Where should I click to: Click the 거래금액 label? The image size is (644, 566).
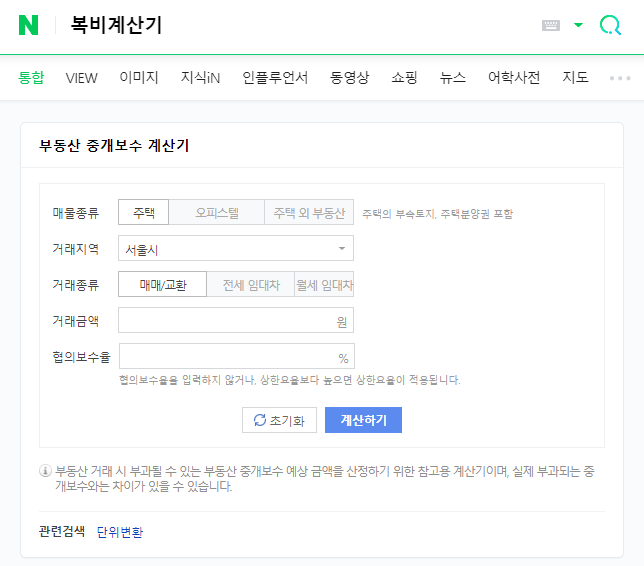click(x=76, y=320)
